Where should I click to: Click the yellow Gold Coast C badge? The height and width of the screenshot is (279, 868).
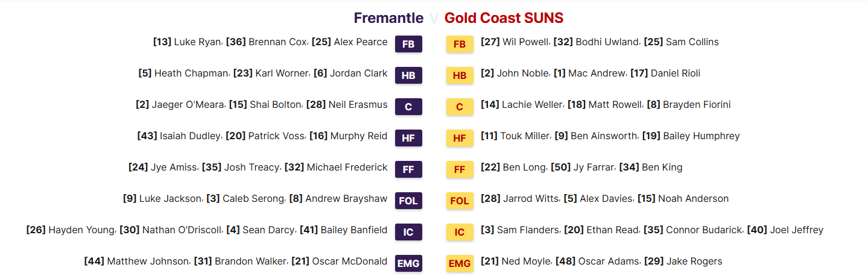(x=460, y=107)
